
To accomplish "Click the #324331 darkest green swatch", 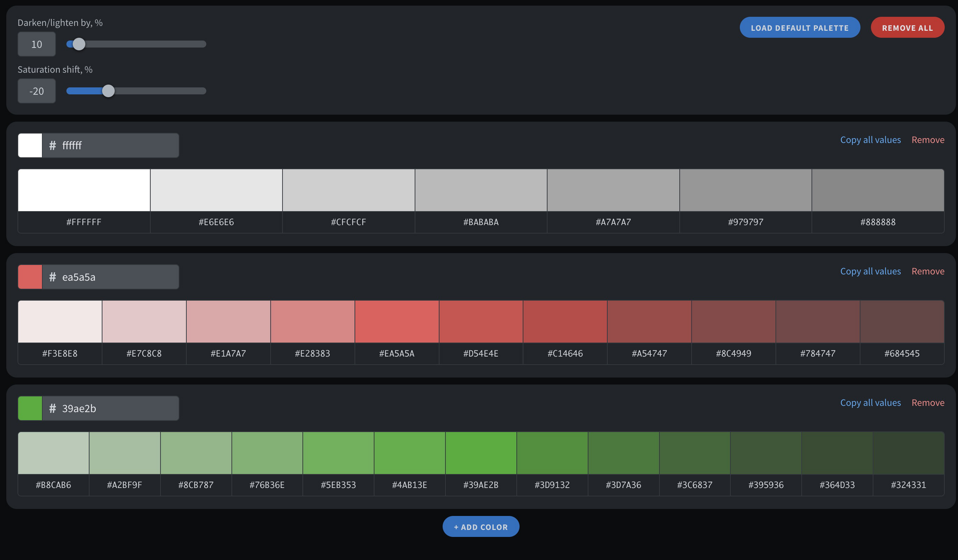I will tap(908, 453).
